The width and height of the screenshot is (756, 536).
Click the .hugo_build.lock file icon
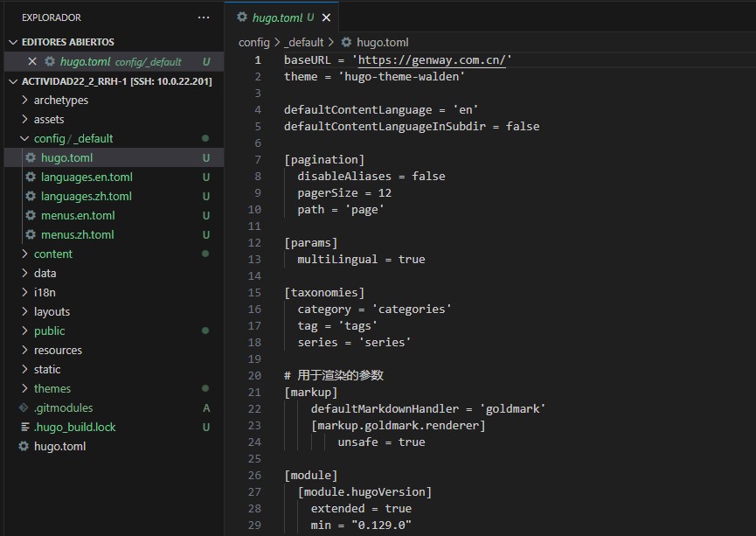pos(24,427)
